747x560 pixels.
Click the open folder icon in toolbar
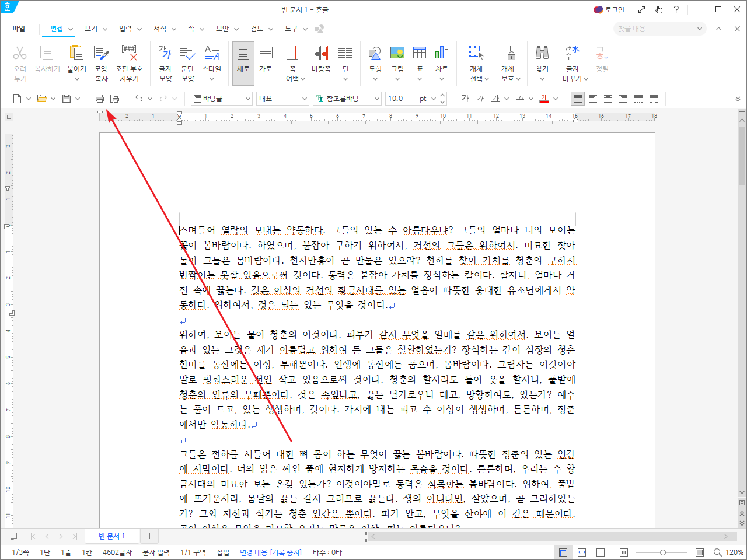pos(41,99)
